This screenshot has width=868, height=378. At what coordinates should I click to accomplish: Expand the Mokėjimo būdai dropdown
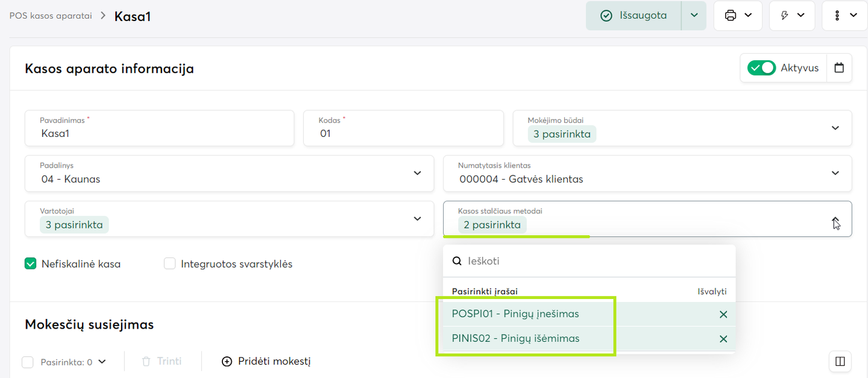click(x=835, y=128)
